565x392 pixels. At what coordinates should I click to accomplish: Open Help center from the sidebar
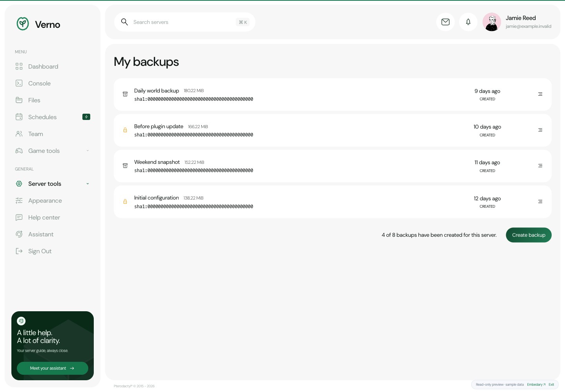(53, 218)
